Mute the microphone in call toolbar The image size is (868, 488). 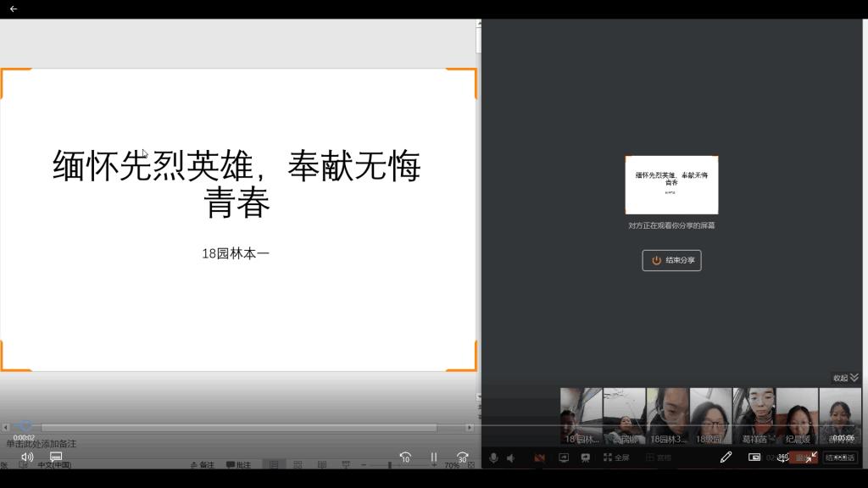[x=493, y=457]
